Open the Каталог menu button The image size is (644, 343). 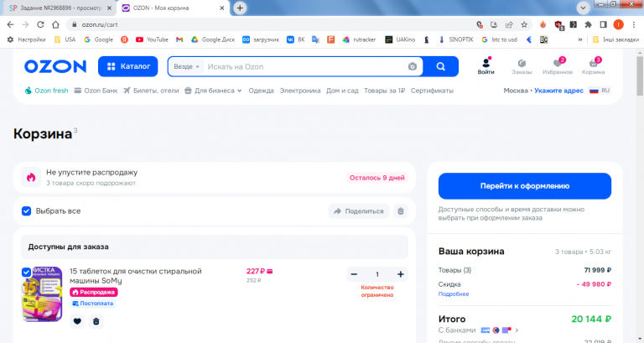point(127,66)
